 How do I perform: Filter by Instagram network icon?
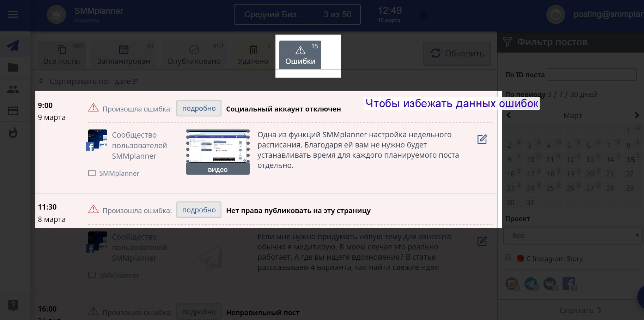coord(512,283)
